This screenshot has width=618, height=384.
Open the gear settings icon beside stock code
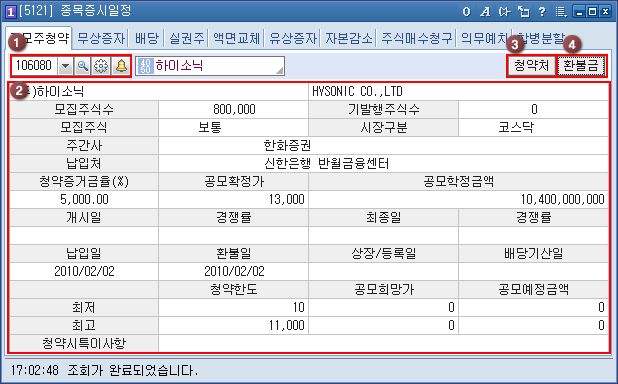click(101, 66)
